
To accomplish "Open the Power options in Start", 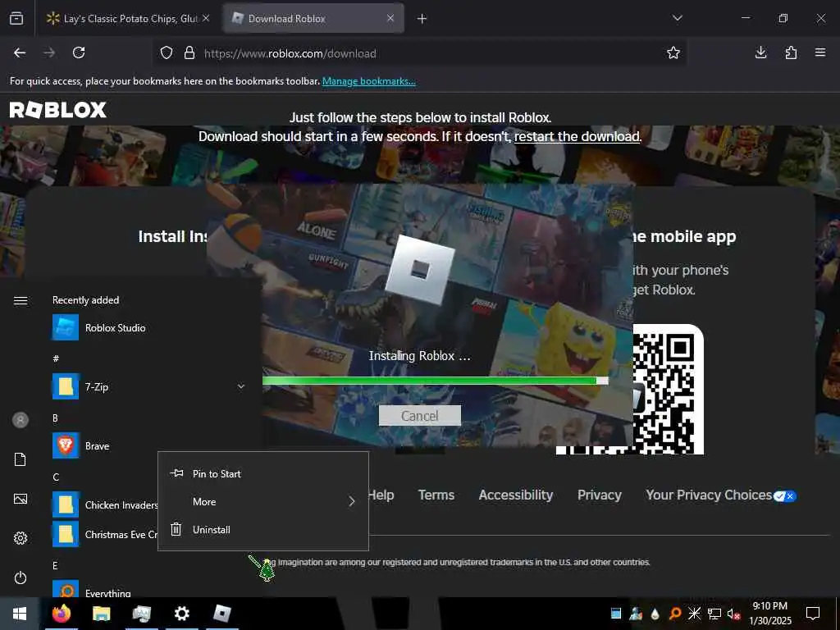I will (x=21, y=577).
